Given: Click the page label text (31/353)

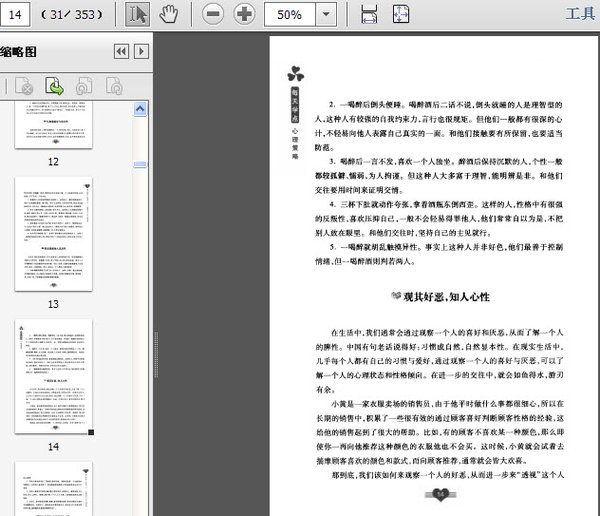Looking at the screenshot, I should [x=72, y=15].
